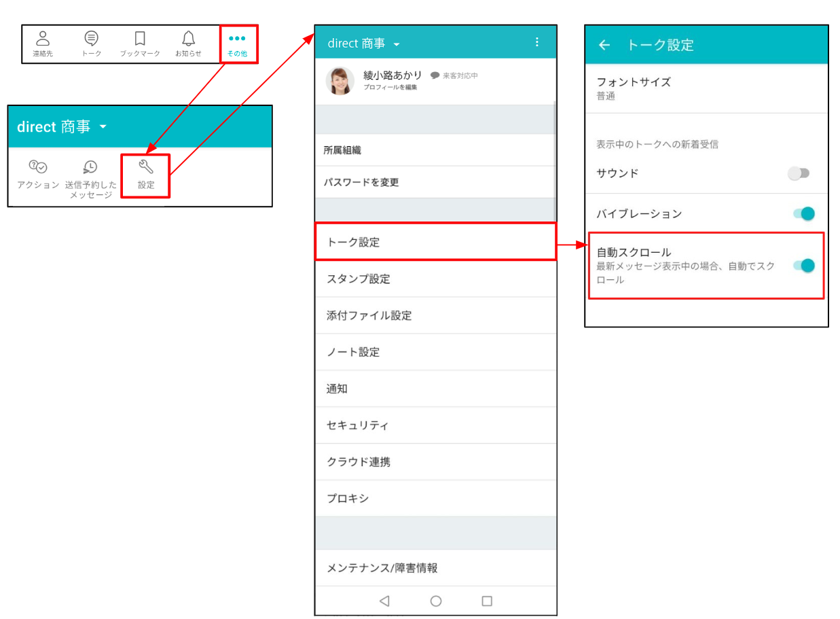The width and height of the screenshot is (840, 619).
Task: Toggle the サウンド switch
Action: pyautogui.click(x=799, y=173)
